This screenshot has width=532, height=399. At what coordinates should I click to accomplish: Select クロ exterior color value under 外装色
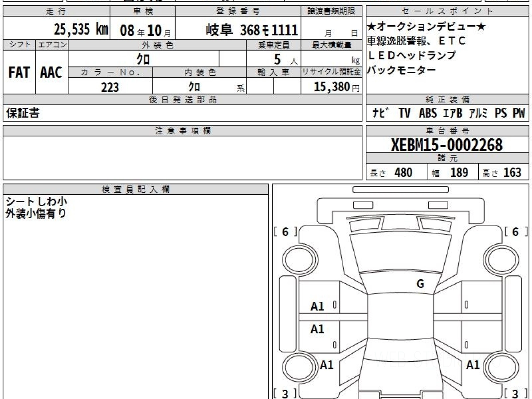[143, 59]
